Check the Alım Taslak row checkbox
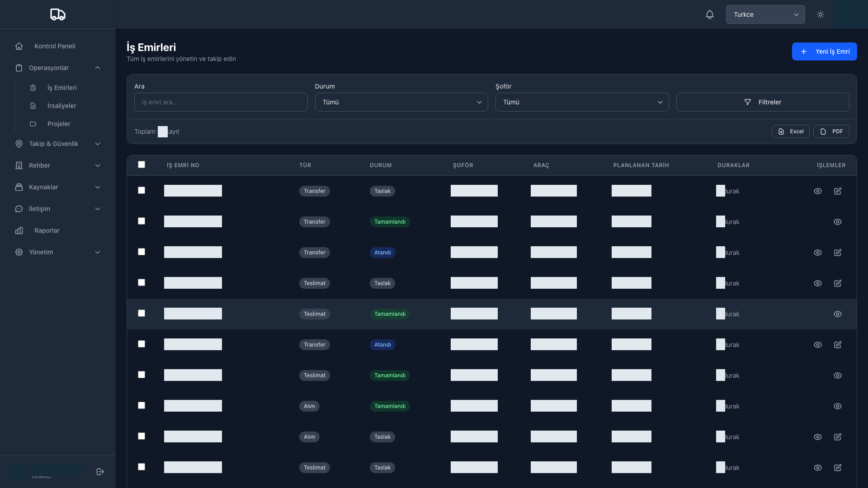 142,436
